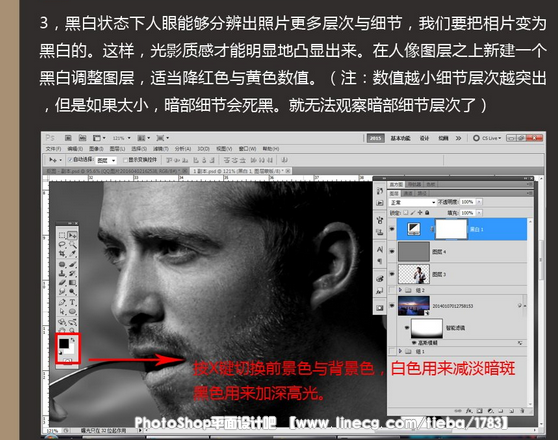Click the black foreground color swatch
558x440 pixels.
point(64,343)
